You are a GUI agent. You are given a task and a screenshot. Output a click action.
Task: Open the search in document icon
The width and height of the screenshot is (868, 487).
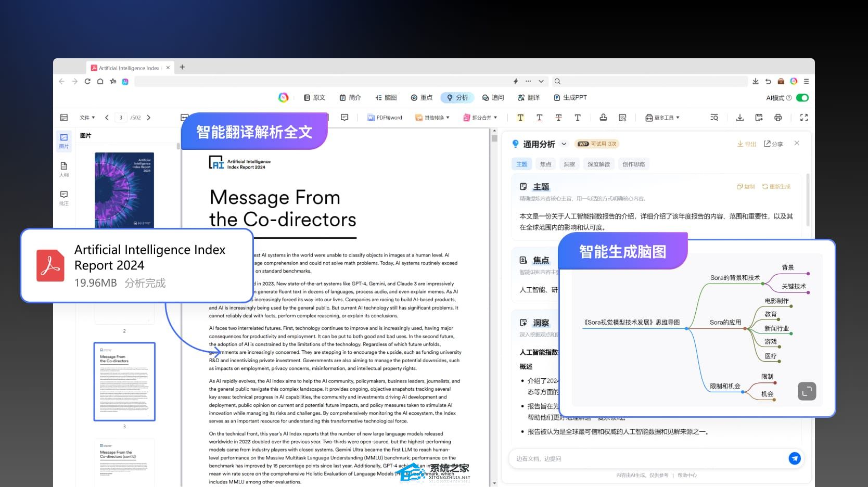tap(714, 118)
